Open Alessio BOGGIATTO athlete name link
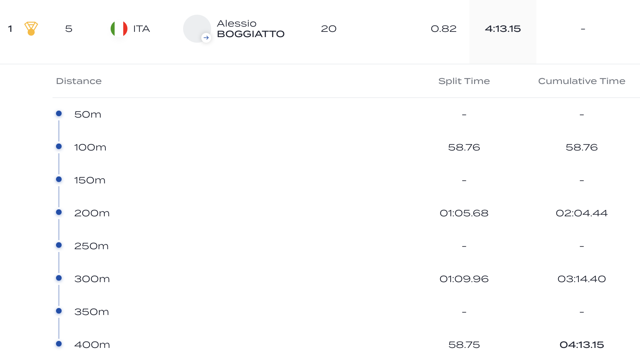Screen dimensions: 640x364 tap(251, 29)
